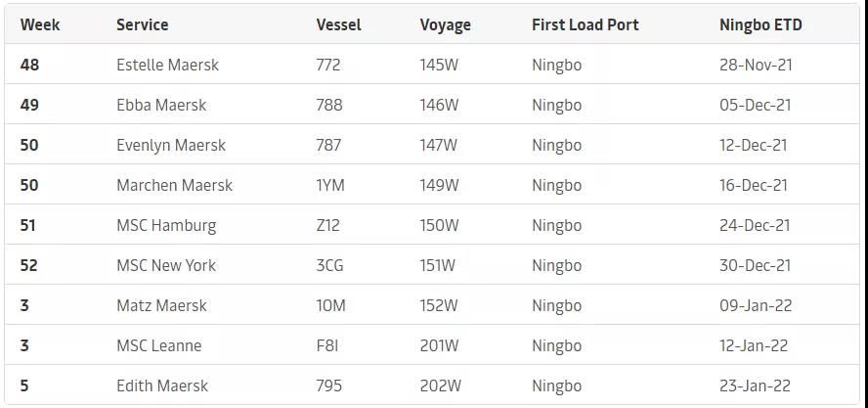868x408 pixels.
Task: Click the 28-Nov-21 departure date
Action: pyautogui.click(x=755, y=65)
